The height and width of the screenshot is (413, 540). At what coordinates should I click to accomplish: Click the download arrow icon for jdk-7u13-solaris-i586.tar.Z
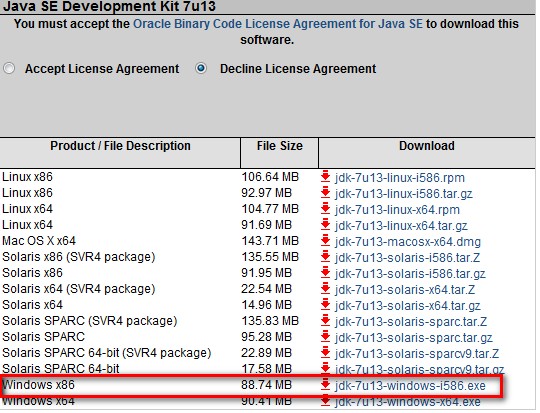[325, 257]
